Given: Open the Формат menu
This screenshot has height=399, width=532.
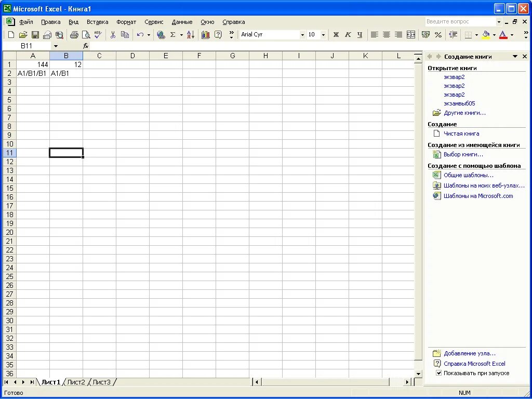Looking at the screenshot, I should [126, 22].
